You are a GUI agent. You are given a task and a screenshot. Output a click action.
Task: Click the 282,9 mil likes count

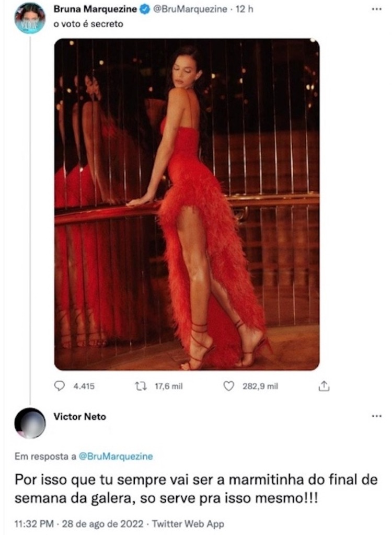coord(260,386)
